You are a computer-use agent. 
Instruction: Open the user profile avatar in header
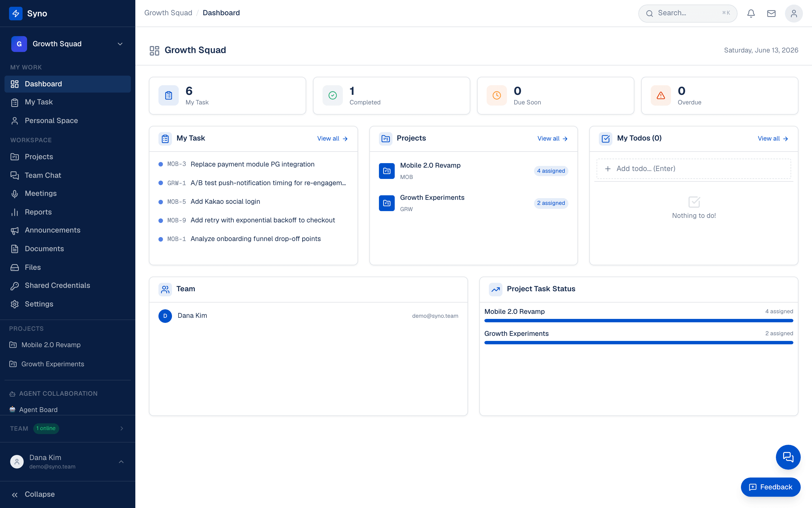pos(794,14)
